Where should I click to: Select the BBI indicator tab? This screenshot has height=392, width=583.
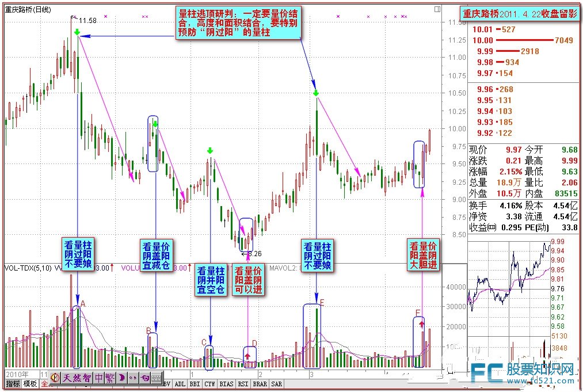click(195, 384)
